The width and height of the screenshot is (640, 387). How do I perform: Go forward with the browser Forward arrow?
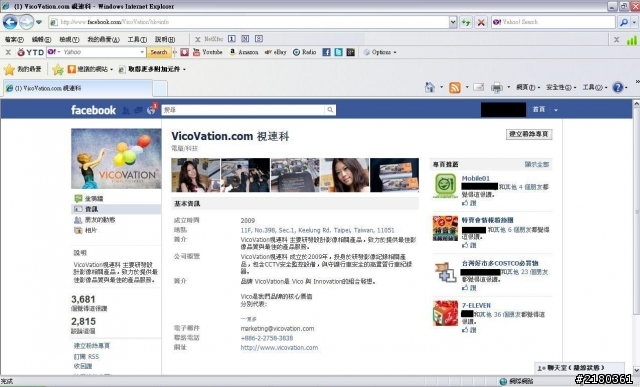point(27,22)
